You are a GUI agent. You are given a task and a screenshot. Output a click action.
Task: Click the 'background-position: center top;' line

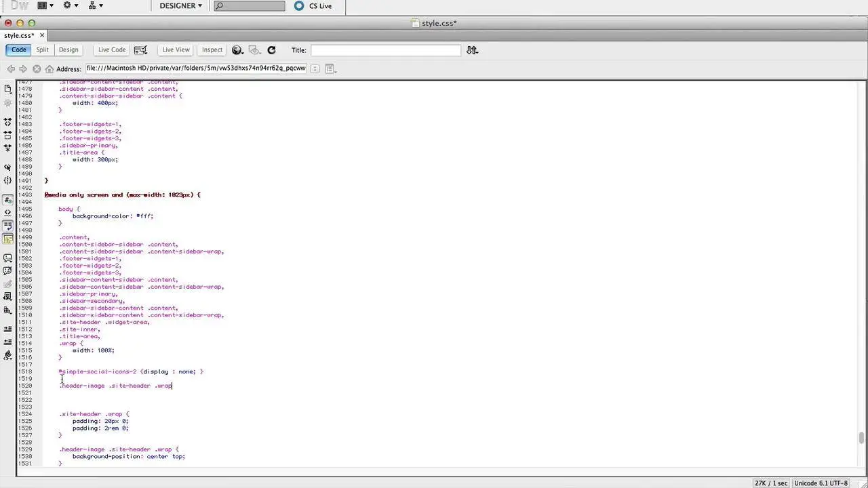(129, 457)
